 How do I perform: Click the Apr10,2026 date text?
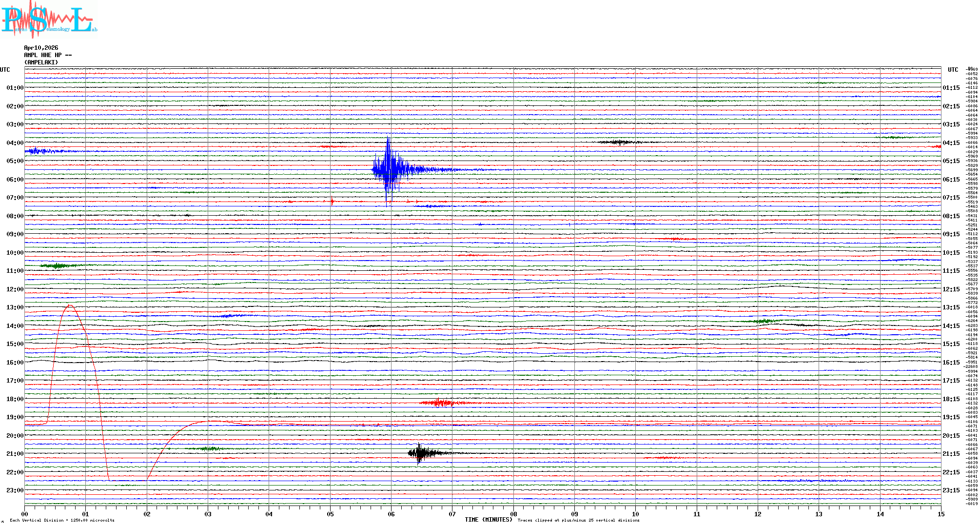[41, 48]
